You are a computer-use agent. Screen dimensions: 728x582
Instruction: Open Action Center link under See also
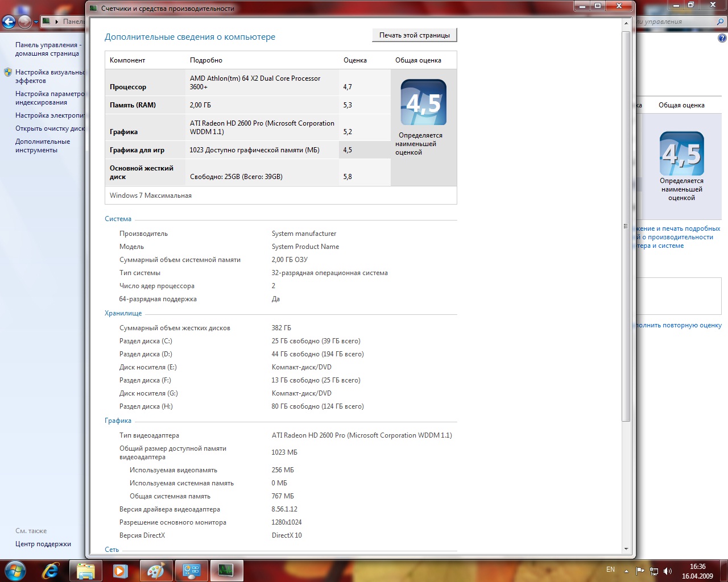[x=43, y=544]
